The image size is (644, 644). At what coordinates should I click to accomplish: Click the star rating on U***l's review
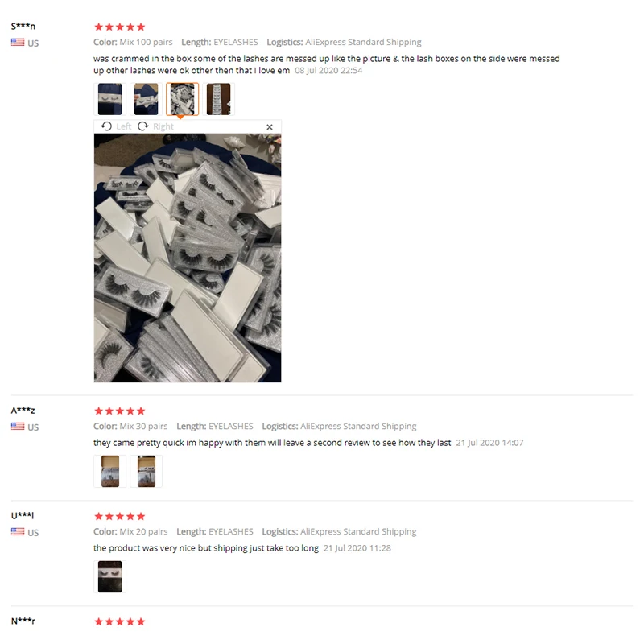point(119,517)
